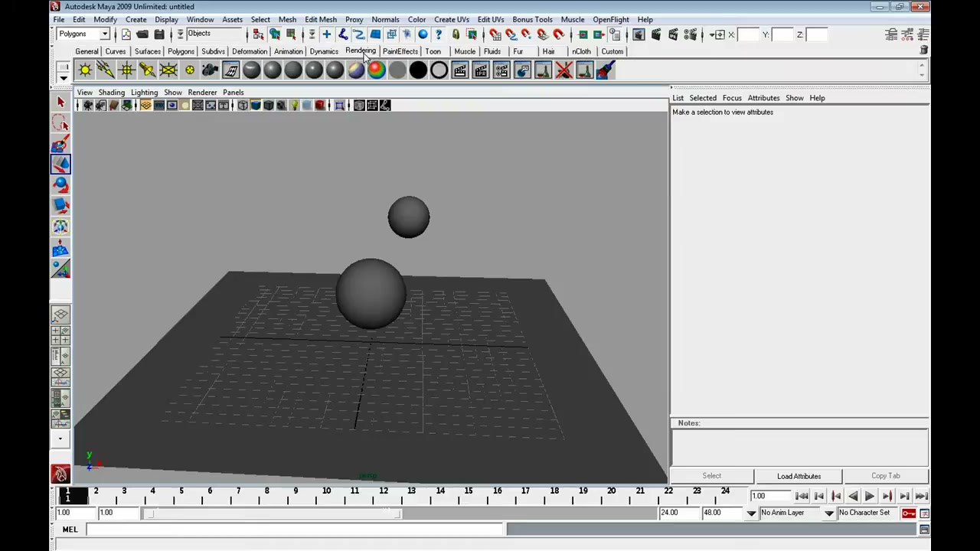Click the Select camera panel icon
The image size is (980, 551).
click(87, 106)
